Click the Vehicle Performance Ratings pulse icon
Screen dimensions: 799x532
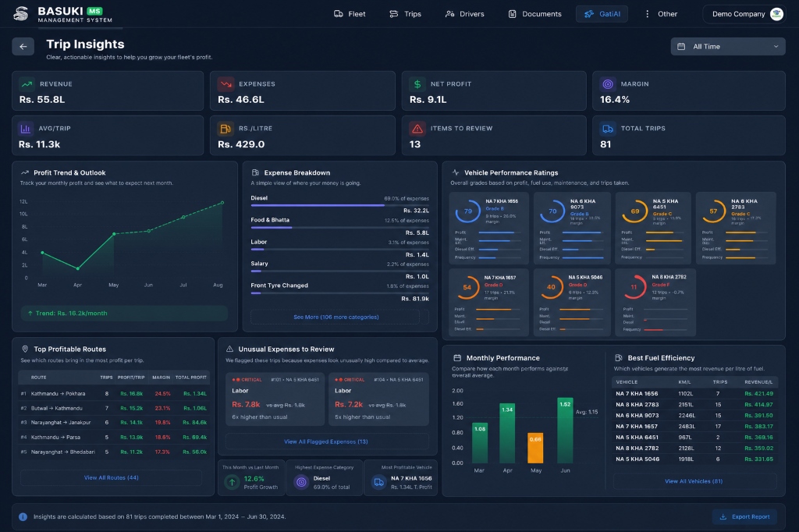tap(455, 172)
